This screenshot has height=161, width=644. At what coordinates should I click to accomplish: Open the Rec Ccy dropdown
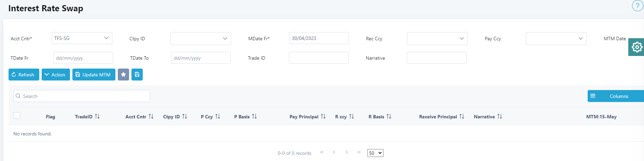coord(437,39)
